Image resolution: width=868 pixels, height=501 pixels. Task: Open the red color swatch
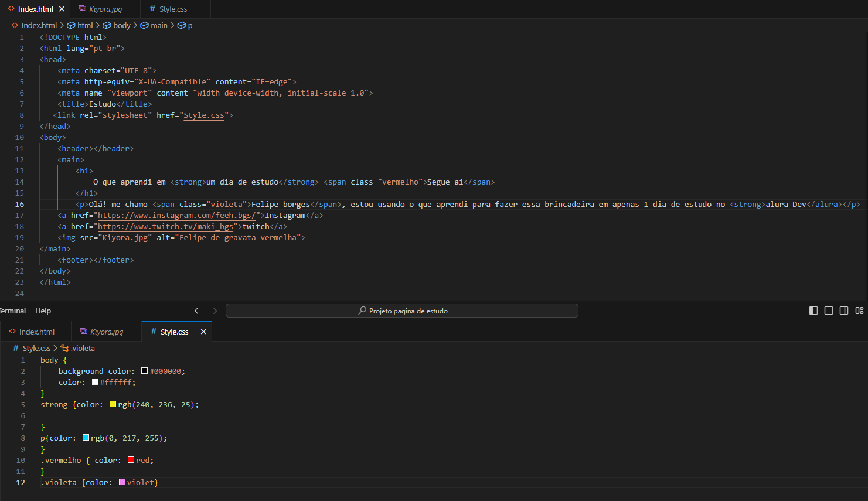131,460
